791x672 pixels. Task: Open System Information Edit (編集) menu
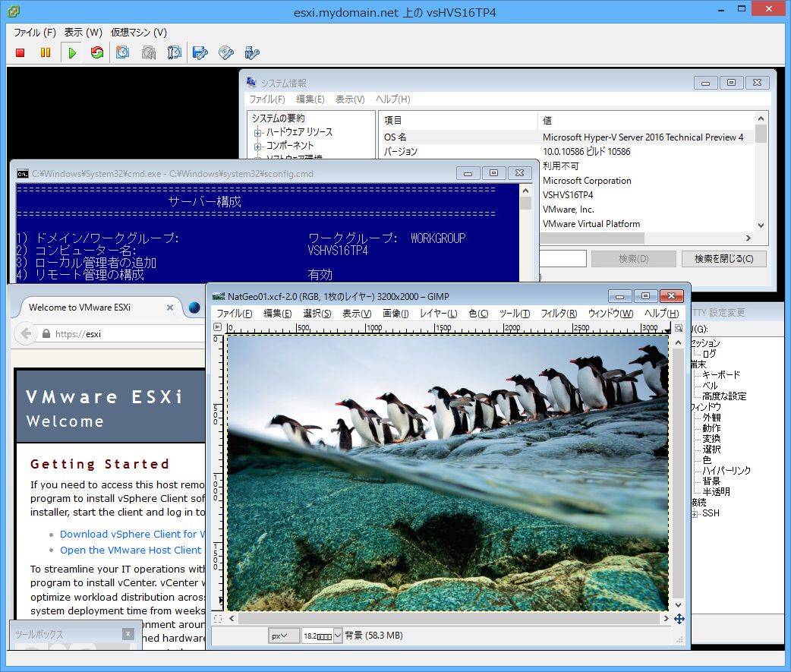[x=310, y=99]
